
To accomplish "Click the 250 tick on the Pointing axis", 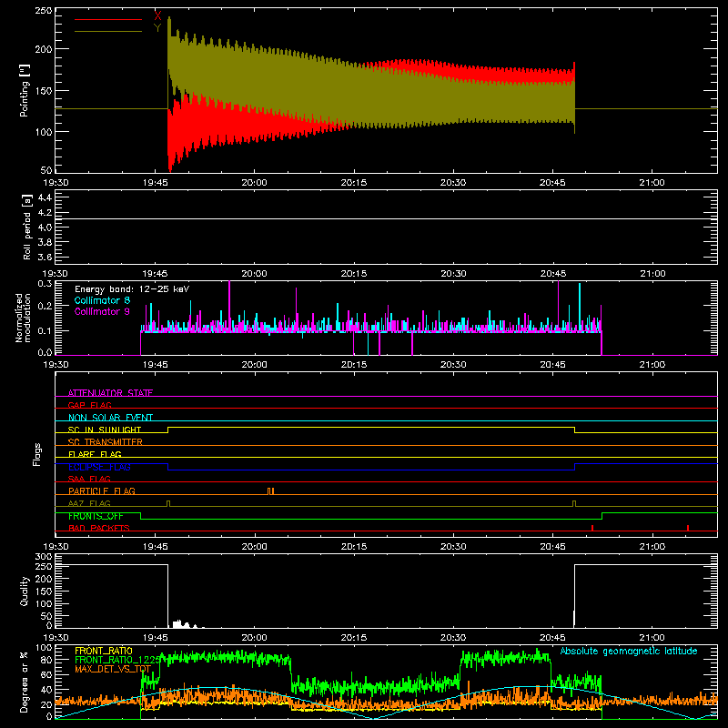I will [x=43, y=11].
